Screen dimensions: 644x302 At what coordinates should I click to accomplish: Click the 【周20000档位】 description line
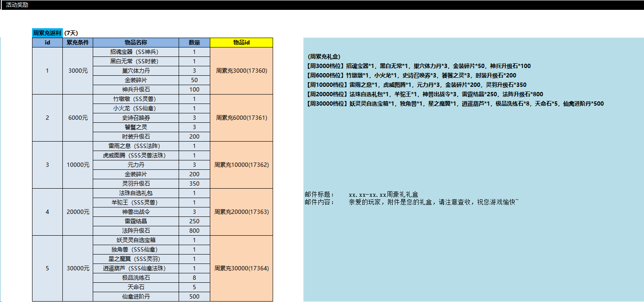coord(425,94)
